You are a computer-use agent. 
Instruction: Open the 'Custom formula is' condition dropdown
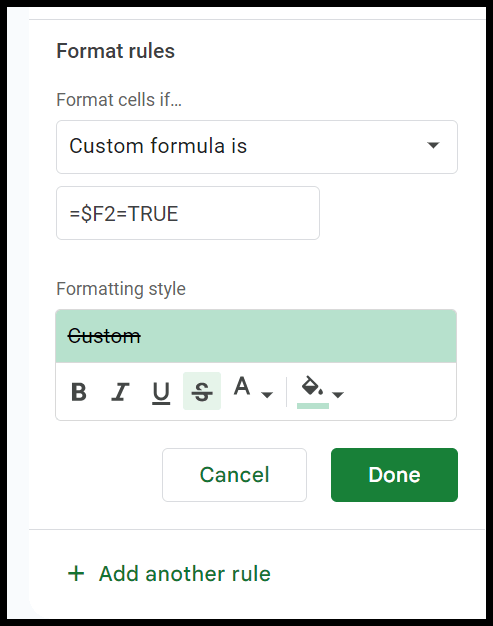click(257, 147)
